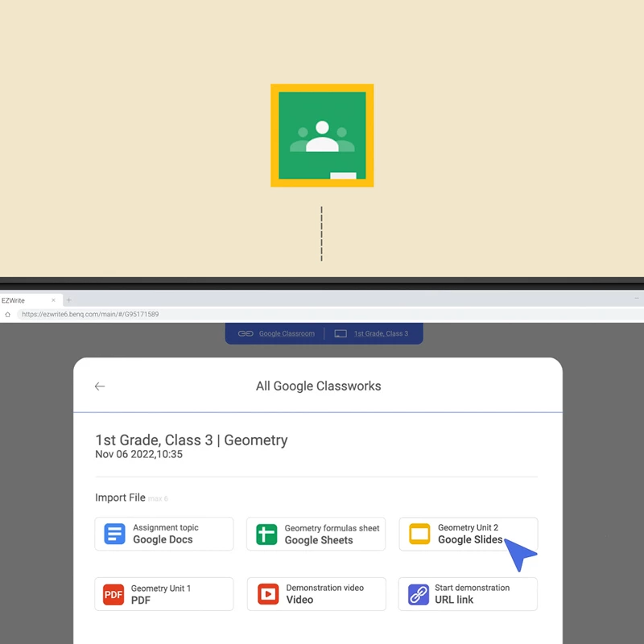This screenshot has width=644, height=644.
Task: Click the screen icon beside 1st Grade, Class 3
Action: click(341, 333)
